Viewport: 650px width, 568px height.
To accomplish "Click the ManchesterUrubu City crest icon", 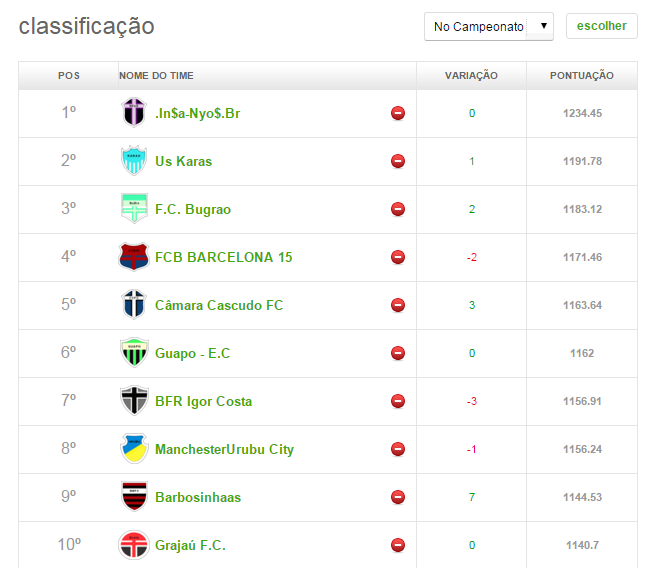I will pos(133,449).
